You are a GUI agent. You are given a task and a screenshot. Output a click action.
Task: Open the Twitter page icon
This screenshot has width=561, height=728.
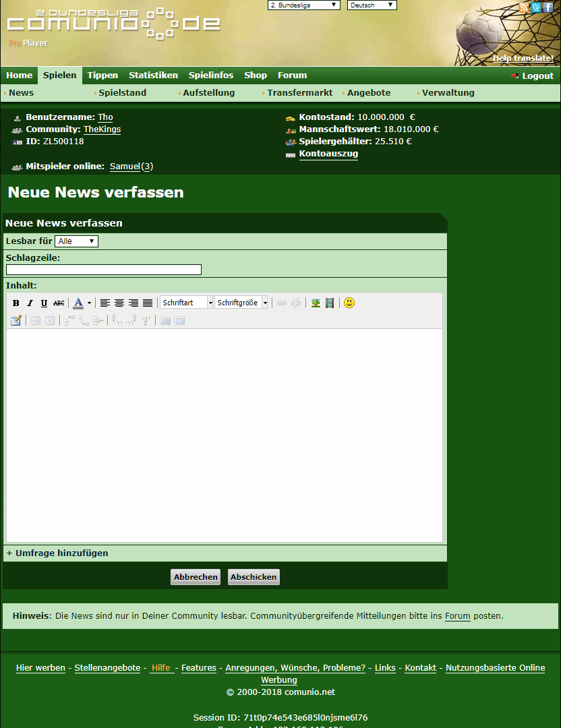coord(536,7)
